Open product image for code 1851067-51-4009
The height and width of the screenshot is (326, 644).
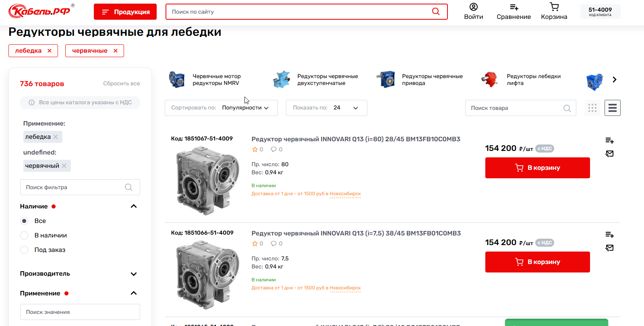click(x=207, y=181)
